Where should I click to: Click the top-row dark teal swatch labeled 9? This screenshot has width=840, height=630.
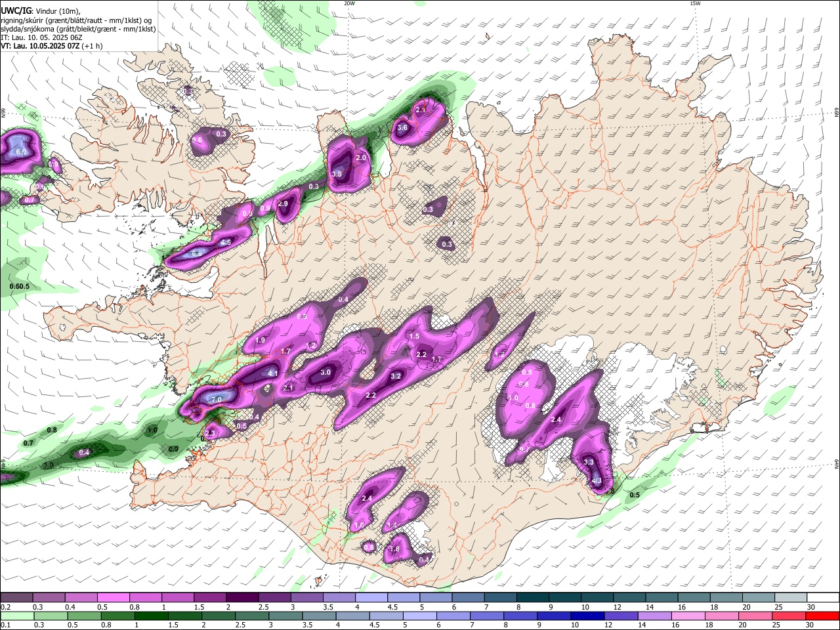point(564,598)
